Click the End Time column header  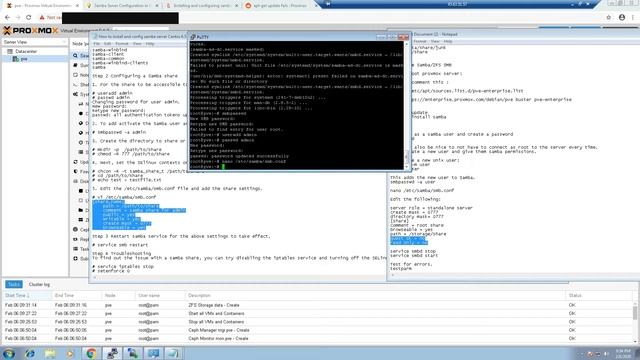point(77,295)
